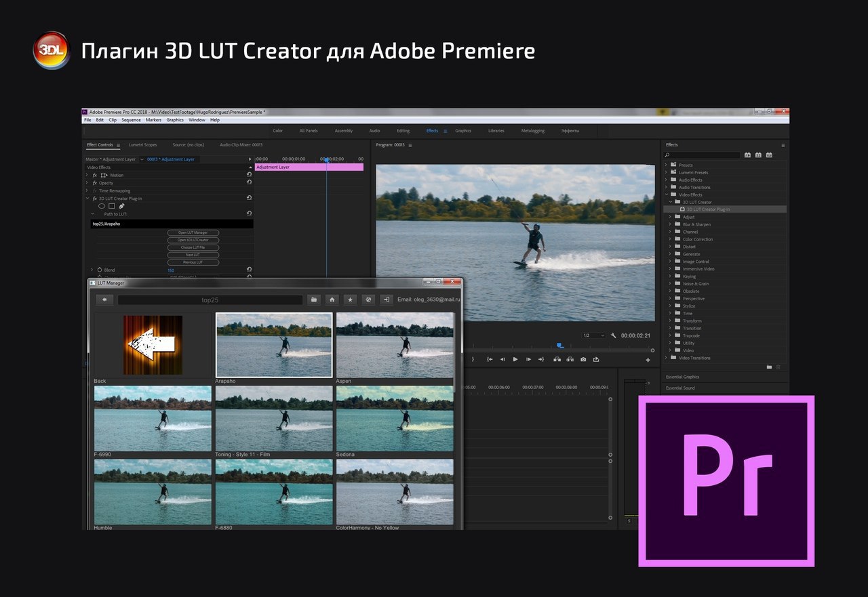Toggle the Opacity fx effect on/off
Screen dimensions: 868x597
point(95,183)
